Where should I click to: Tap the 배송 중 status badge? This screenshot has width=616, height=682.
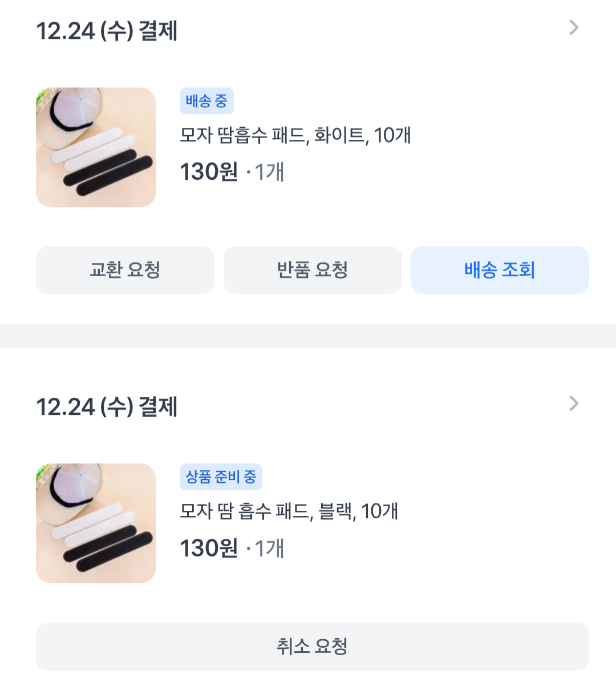coord(206,102)
